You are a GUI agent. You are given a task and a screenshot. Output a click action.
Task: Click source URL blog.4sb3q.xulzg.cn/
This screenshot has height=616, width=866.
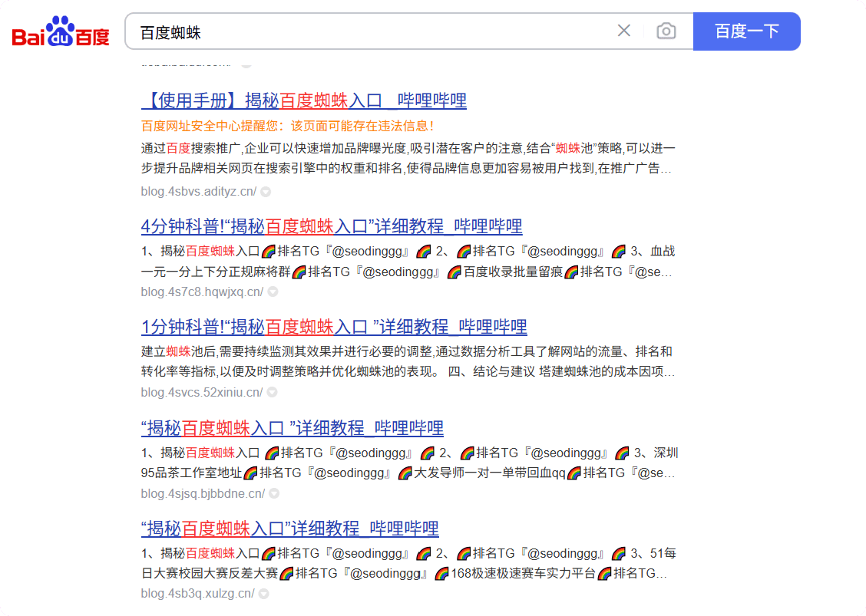(198, 594)
